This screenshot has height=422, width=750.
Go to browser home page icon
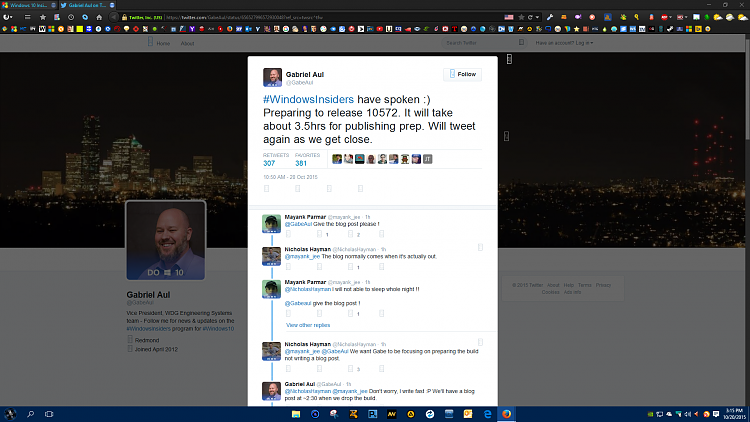point(99,17)
